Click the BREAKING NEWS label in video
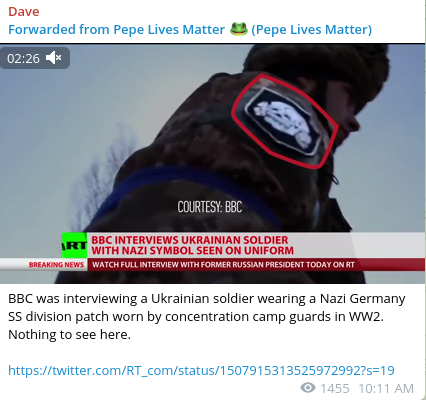426x400 pixels. click(x=56, y=265)
